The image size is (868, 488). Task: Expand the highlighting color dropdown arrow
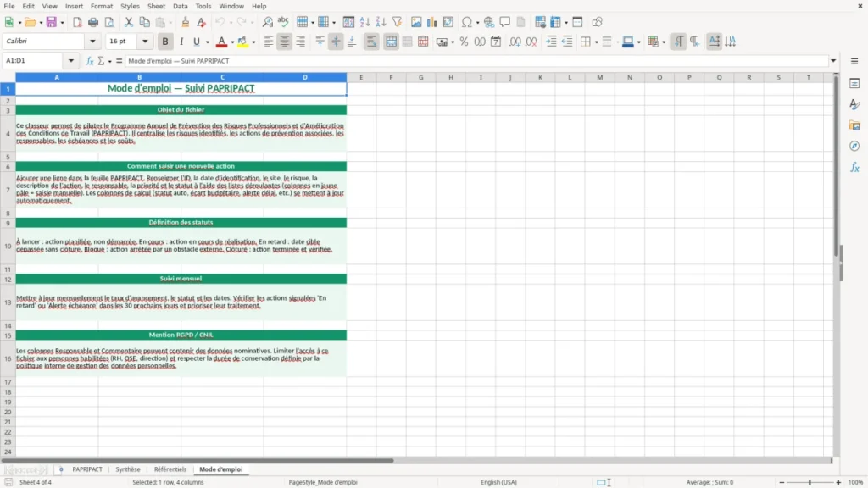[253, 42]
